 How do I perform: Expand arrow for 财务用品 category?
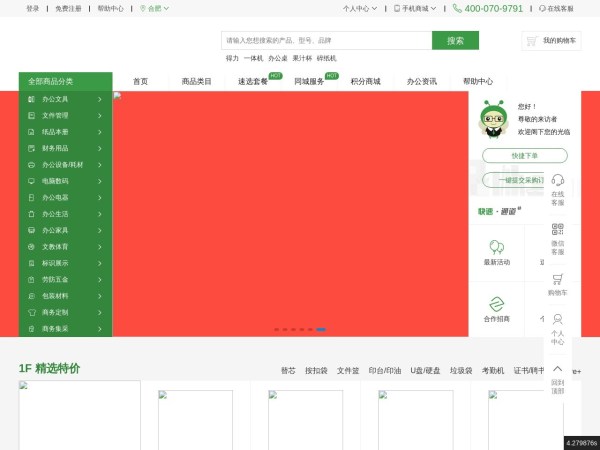click(x=99, y=148)
